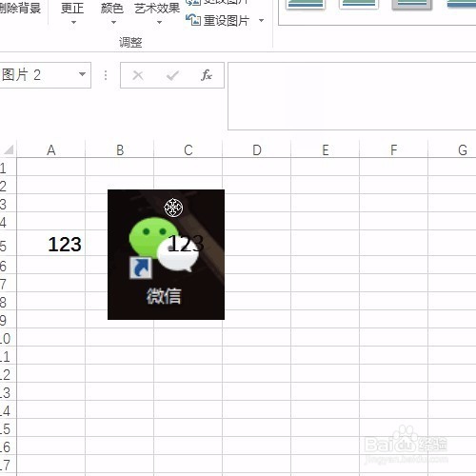Image resolution: width=476 pixels, height=476 pixels.
Task: Open the 更正 (Corrections) dropdown
Action: pyautogui.click(x=72, y=12)
